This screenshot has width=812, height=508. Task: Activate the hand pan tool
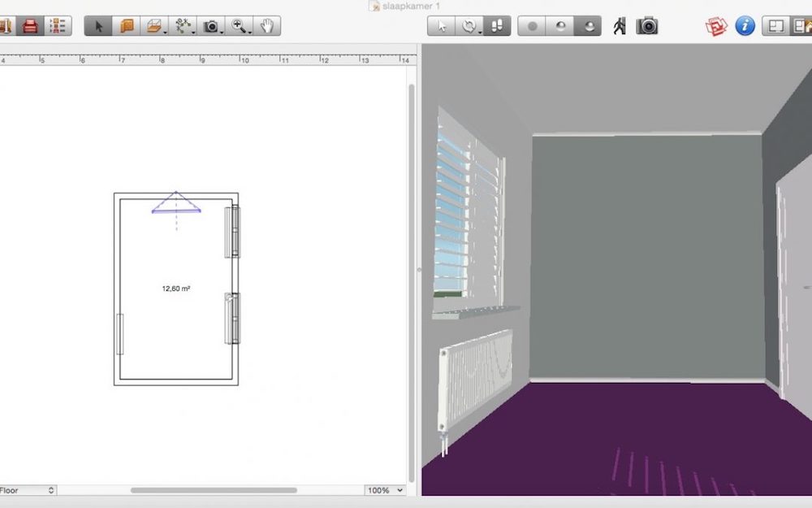(x=266, y=26)
